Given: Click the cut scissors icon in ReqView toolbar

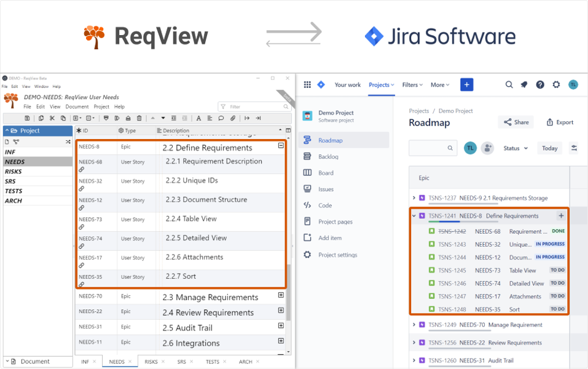Looking at the screenshot, I should [52, 118].
